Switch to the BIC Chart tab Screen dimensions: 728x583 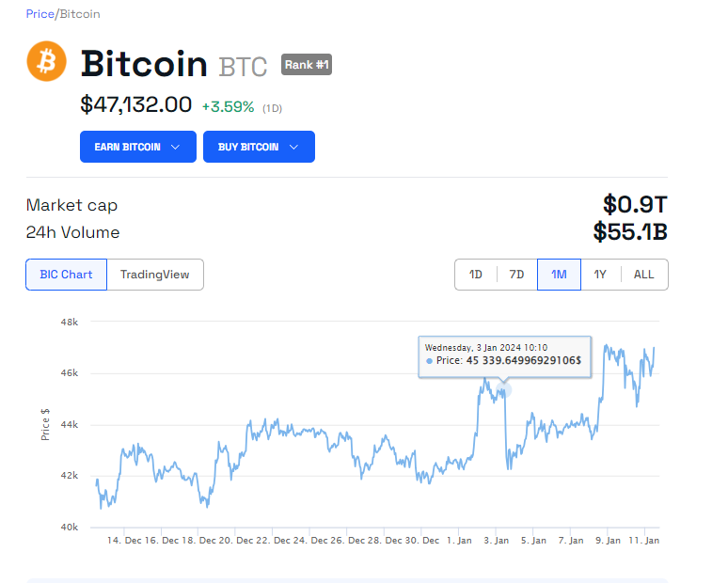[x=66, y=275]
